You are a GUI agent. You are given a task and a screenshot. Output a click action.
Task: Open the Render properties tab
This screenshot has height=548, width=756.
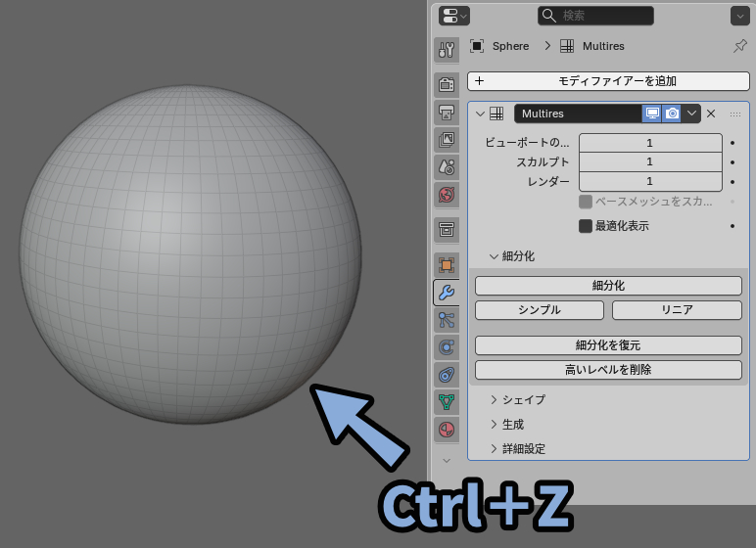[x=446, y=84]
